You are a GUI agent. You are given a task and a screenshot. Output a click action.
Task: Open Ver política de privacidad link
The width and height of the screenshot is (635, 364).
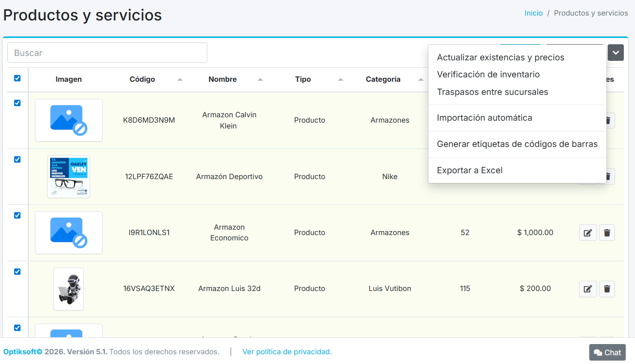coord(287,351)
